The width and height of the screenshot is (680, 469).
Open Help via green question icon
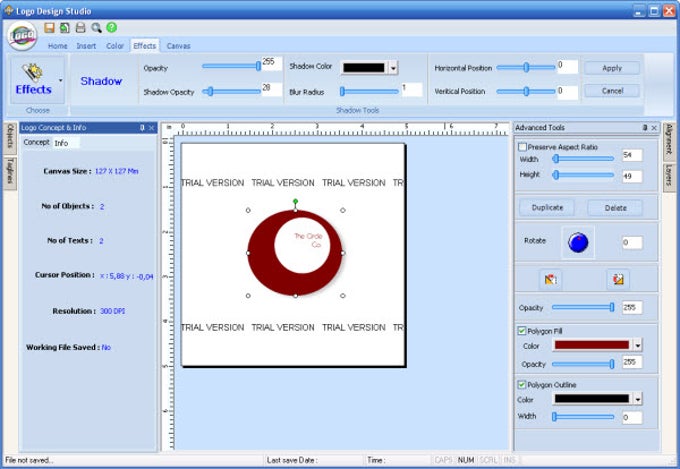point(111,27)
